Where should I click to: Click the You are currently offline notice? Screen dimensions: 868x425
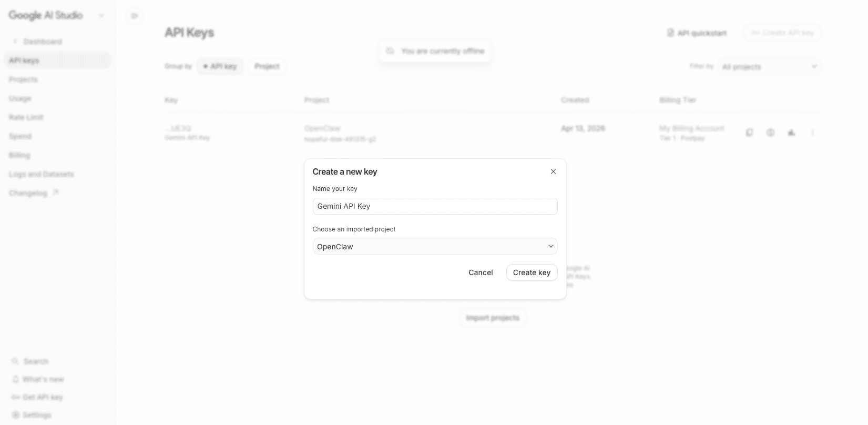click(435, 51)
